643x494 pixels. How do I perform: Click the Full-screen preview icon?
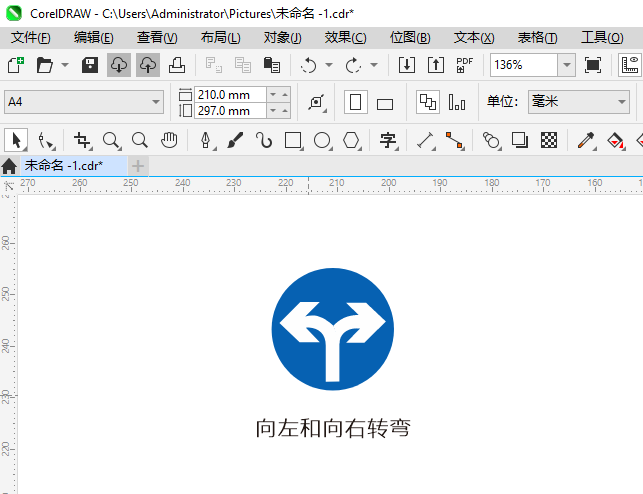pyautogui.click(x=593, y=65)
